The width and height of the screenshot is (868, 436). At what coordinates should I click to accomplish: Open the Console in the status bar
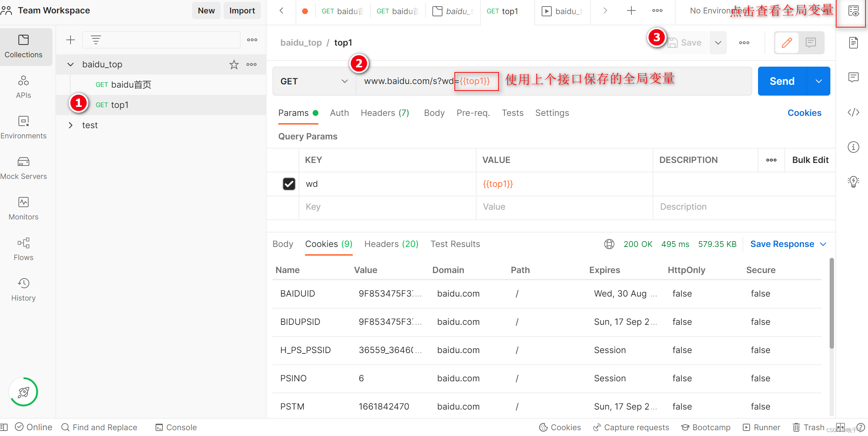tap(176, 427)
